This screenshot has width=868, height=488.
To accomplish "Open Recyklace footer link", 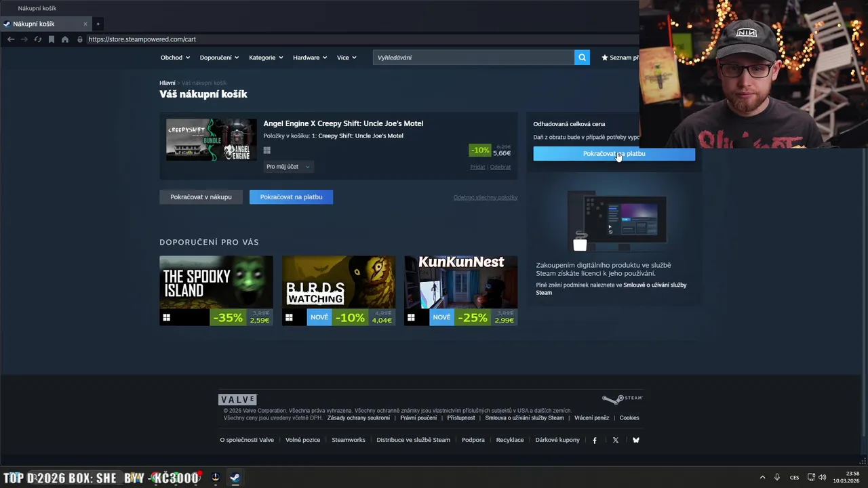I will click(x=510, y=440).
